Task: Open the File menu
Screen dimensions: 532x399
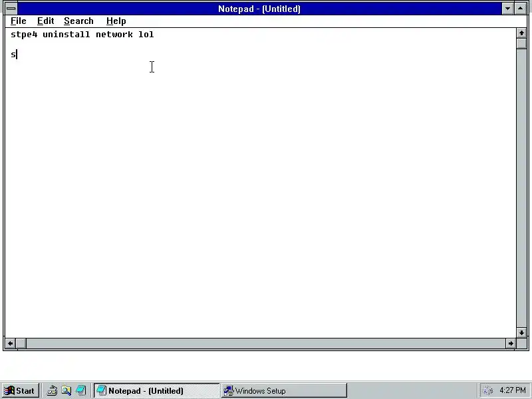Action: [x=19, y=21]
